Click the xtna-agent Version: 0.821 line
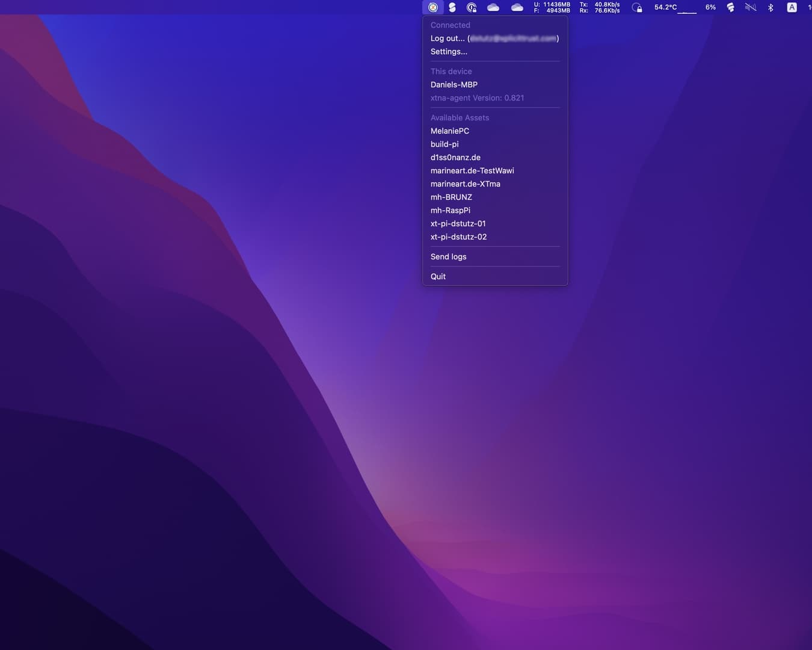The width and height of the screenshot is (812, 650). (x=477, y=97)
